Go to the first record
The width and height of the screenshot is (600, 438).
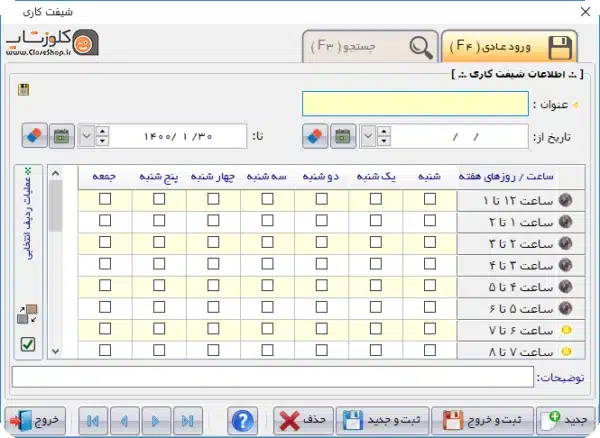click(x=93, y=421)
